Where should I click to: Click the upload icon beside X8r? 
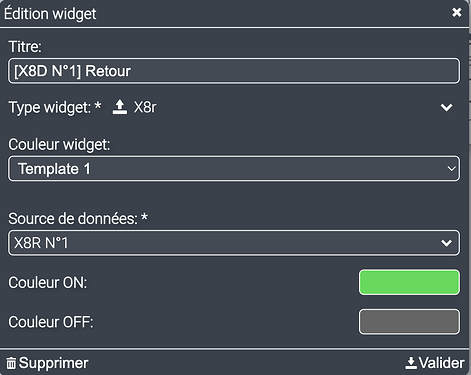tap(120, 107)
